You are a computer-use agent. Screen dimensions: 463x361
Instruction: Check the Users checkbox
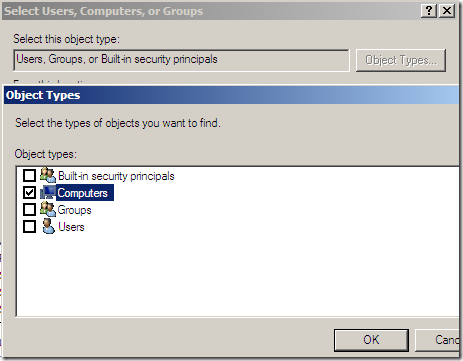tap(29, 226)
